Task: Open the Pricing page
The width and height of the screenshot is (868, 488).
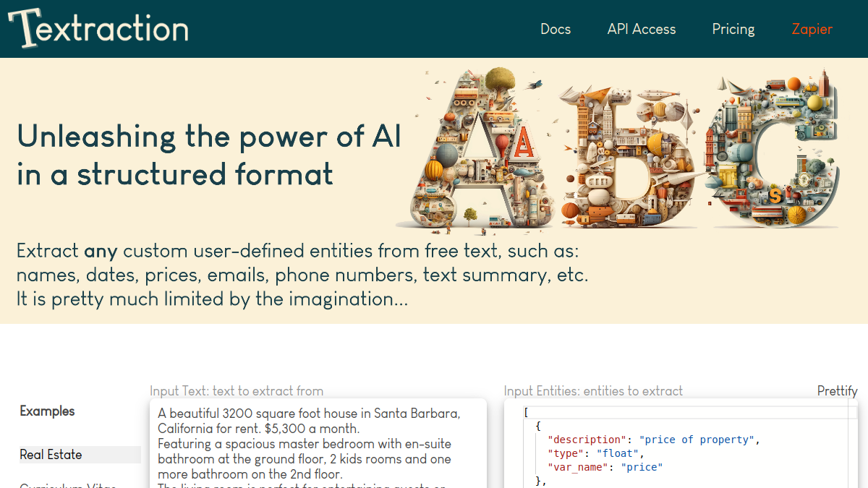Action: point(733,29)
